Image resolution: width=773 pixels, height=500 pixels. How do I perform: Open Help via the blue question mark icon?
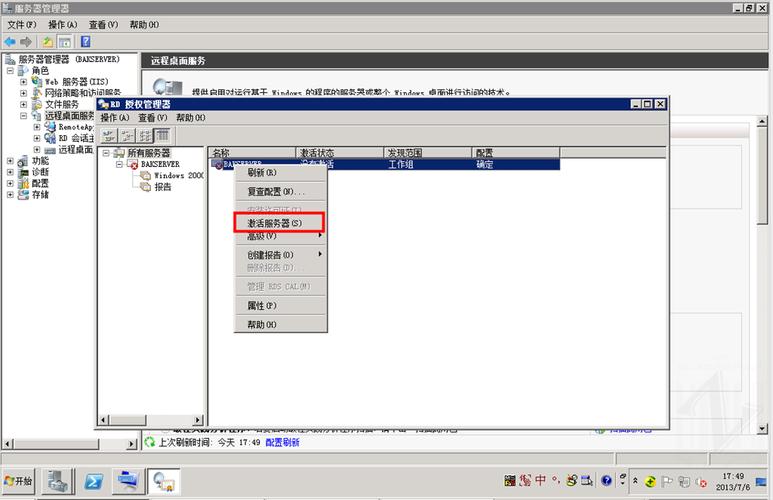[85, 42]
